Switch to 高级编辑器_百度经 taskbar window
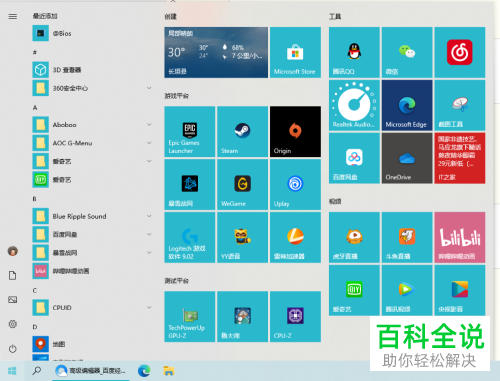 [x=91, y=371]
